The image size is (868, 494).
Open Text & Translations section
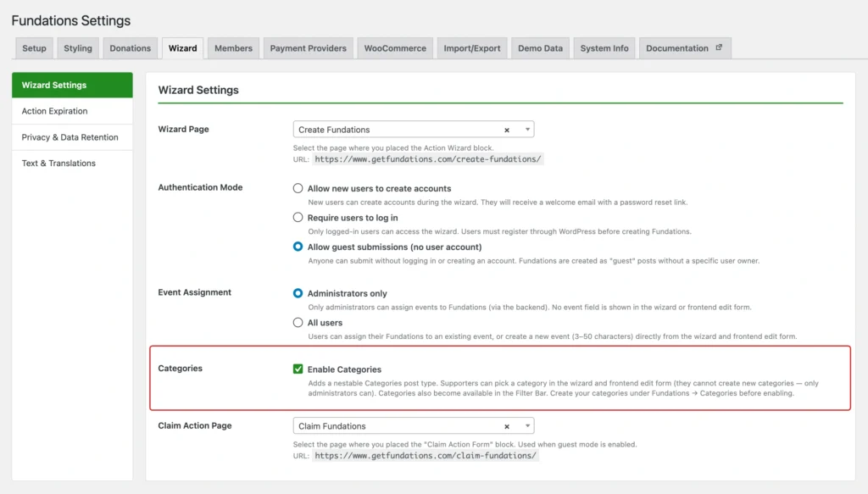click(x=72, y=164)
